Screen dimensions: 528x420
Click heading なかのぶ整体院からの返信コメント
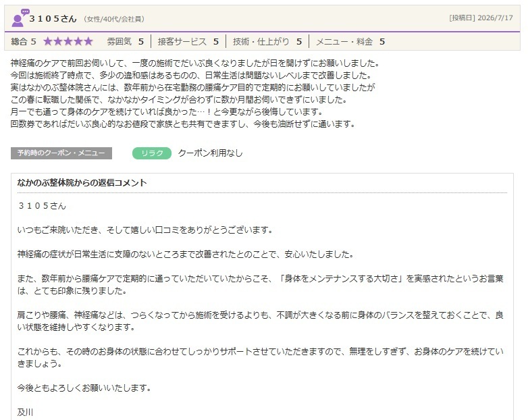tap(82, 183)
